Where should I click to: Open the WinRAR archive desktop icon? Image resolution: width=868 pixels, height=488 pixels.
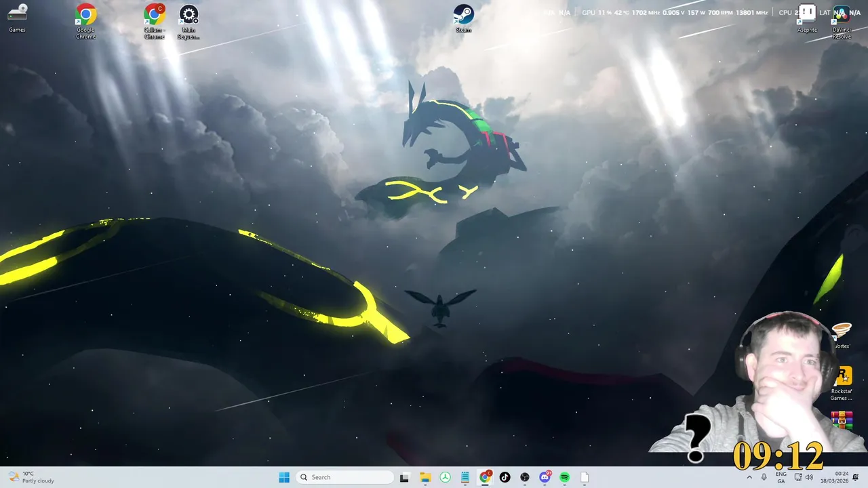click(842, 420)
